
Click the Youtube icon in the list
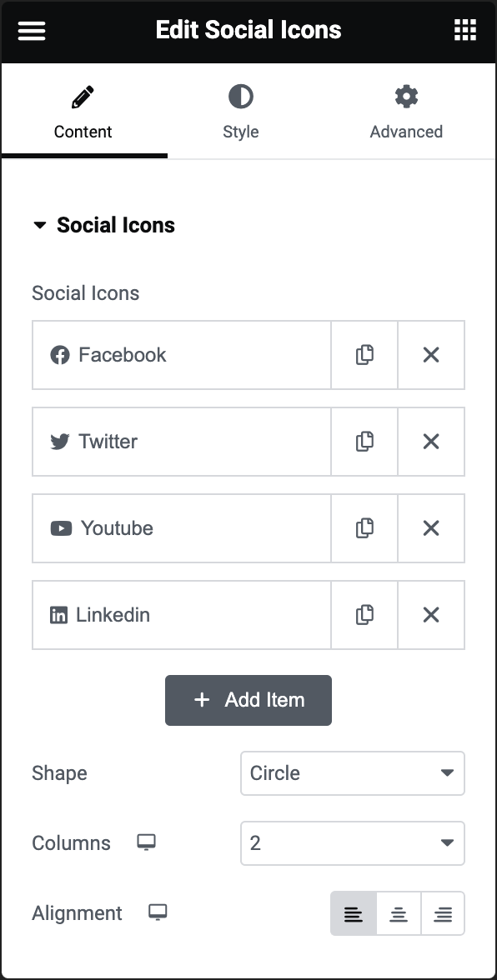click(x=60, y=527)
